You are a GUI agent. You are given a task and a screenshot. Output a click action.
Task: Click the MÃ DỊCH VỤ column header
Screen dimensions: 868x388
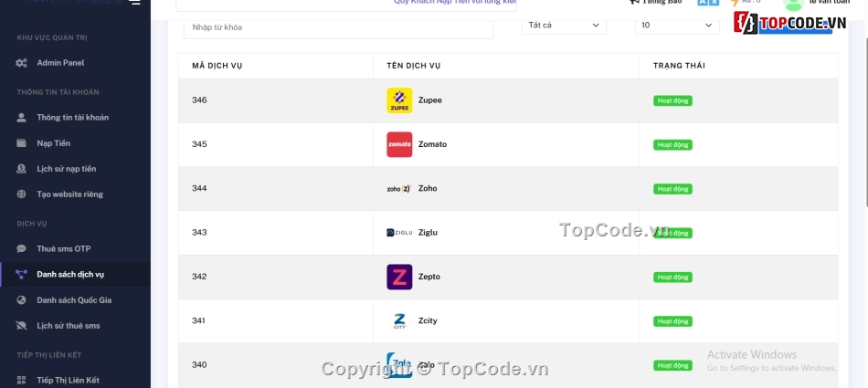[x=217, y=66]
